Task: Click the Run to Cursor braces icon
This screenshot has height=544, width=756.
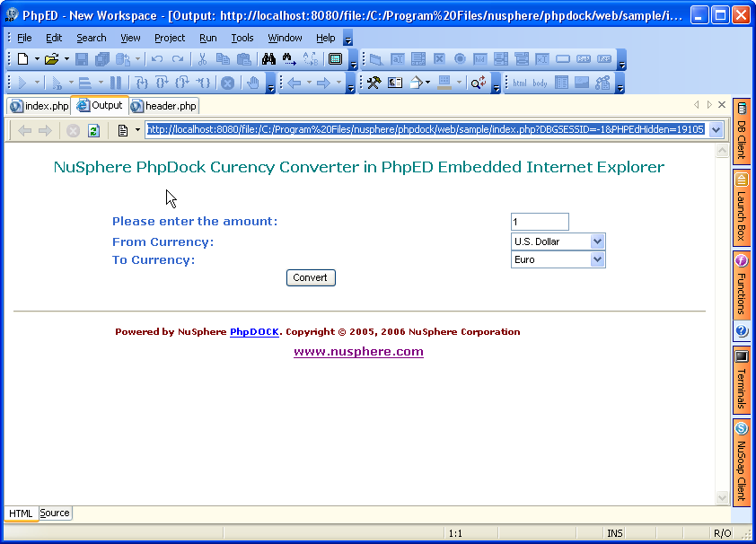Action: 203,83
